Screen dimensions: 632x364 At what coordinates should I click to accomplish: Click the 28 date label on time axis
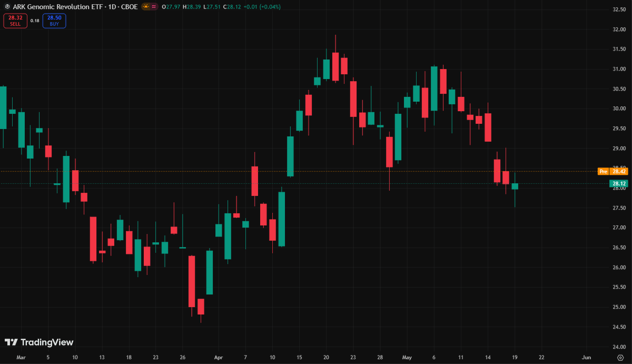click(380, 357)
